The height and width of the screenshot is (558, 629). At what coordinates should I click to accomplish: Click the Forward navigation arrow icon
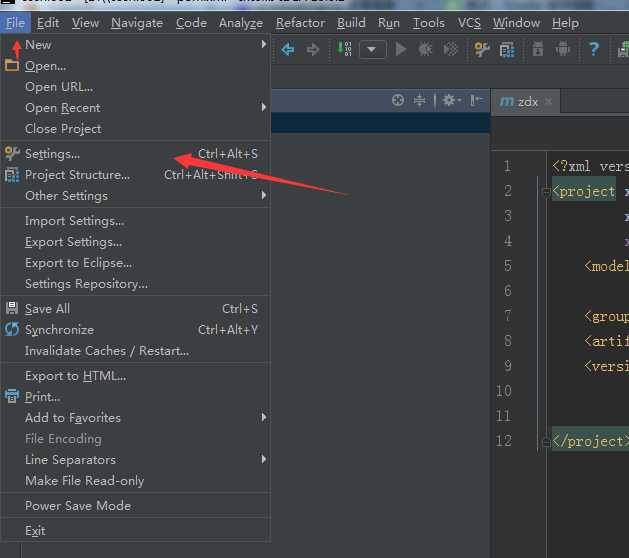point(312,50)
